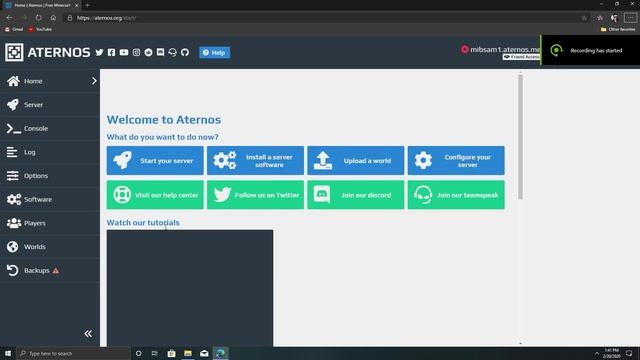Open the Server sidebar item

click(50, 105)
